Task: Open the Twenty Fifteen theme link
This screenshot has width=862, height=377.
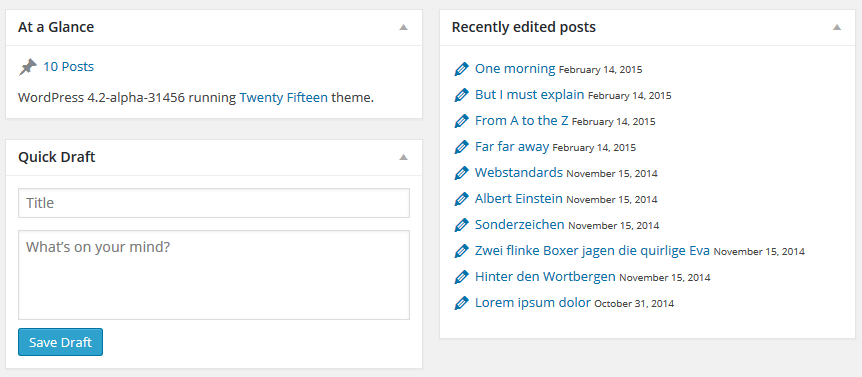Action: click(x=284, y=98)
